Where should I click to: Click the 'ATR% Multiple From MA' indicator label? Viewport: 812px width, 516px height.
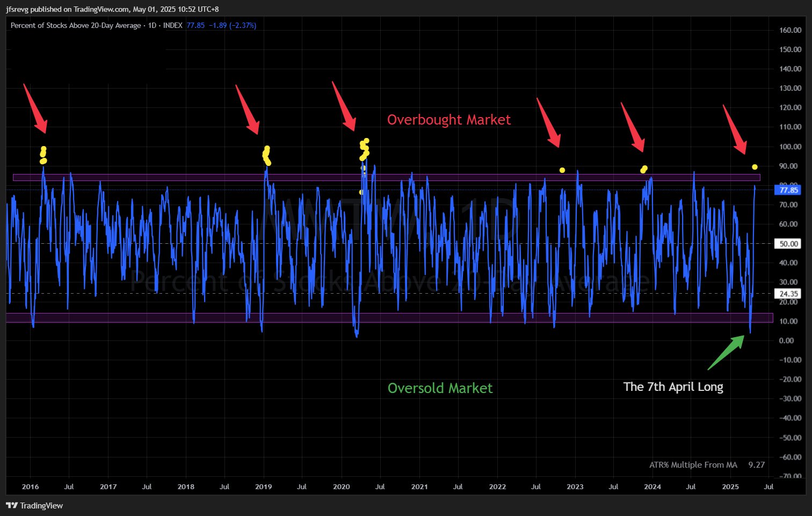(x=693, y=465)
